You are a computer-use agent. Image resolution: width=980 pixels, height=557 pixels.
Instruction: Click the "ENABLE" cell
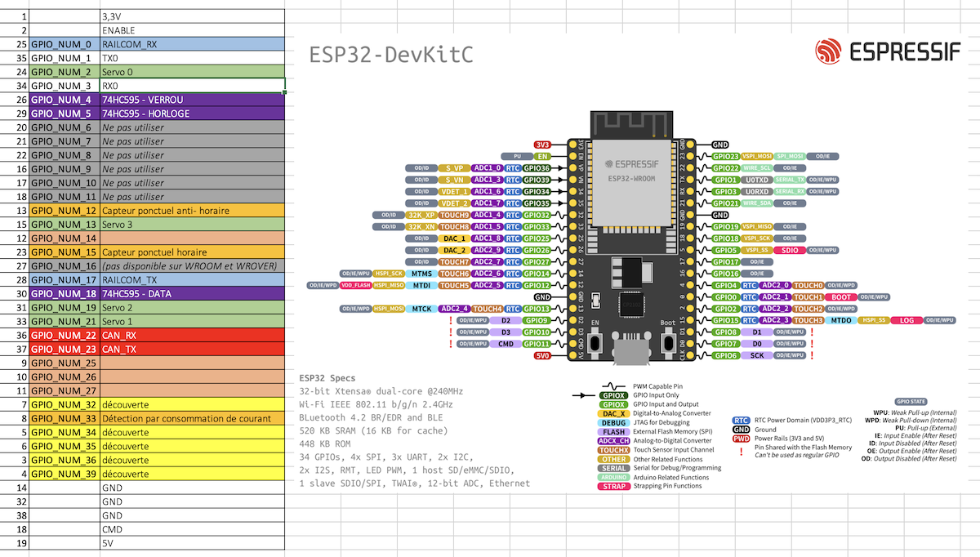click(x=193, y=30)
